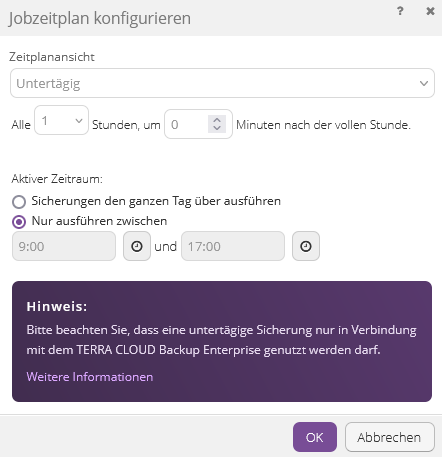Click the 17:00 end time field

click(233, 246)
